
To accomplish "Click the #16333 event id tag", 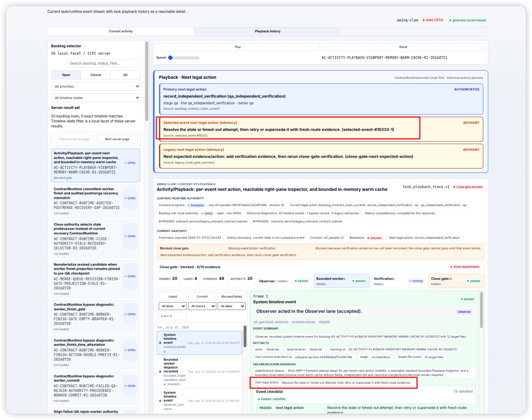I will pyautogui.click(x=324, y=322).
